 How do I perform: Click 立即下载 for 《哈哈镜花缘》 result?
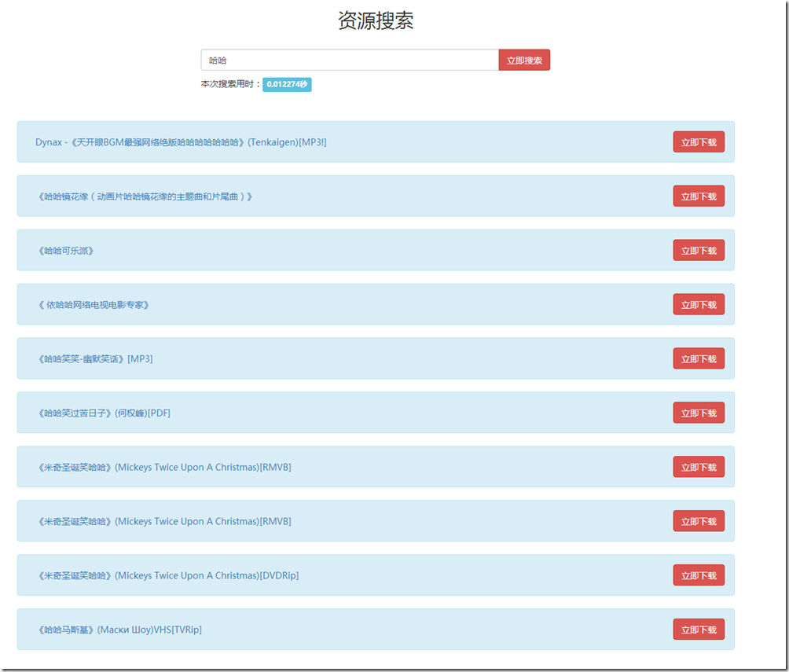(x=699, y=196)
